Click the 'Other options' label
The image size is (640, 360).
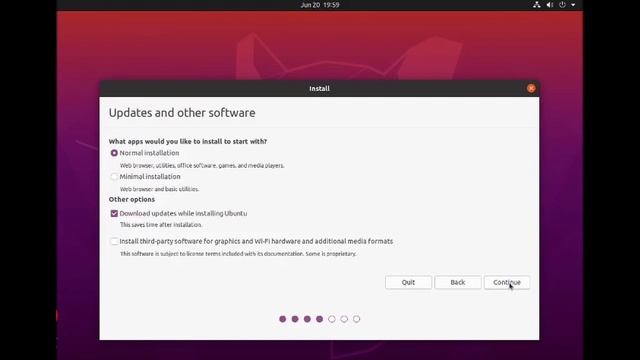[132, 199]
